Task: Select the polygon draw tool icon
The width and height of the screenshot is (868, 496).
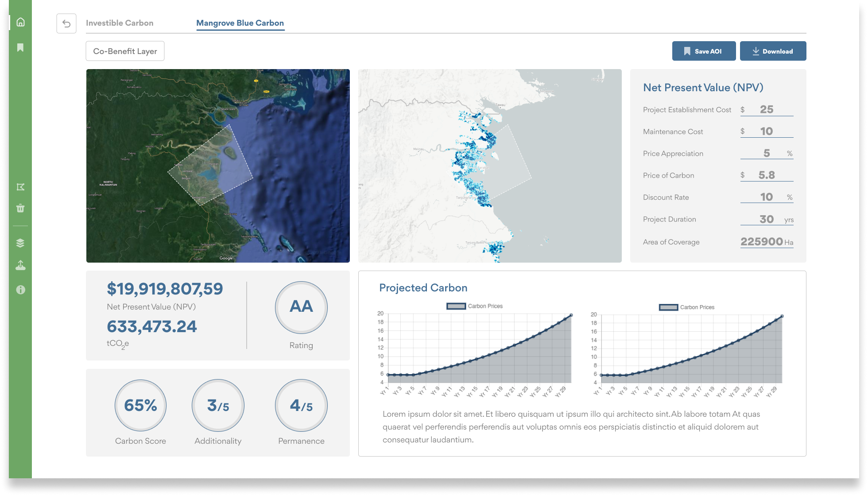Action: [20, 187]
